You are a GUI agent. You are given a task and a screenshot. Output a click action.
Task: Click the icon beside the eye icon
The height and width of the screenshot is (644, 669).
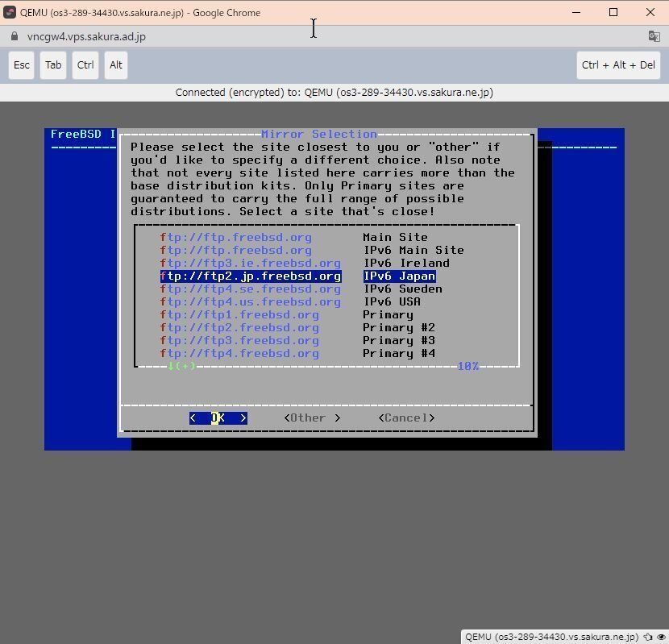coord(648,637)
